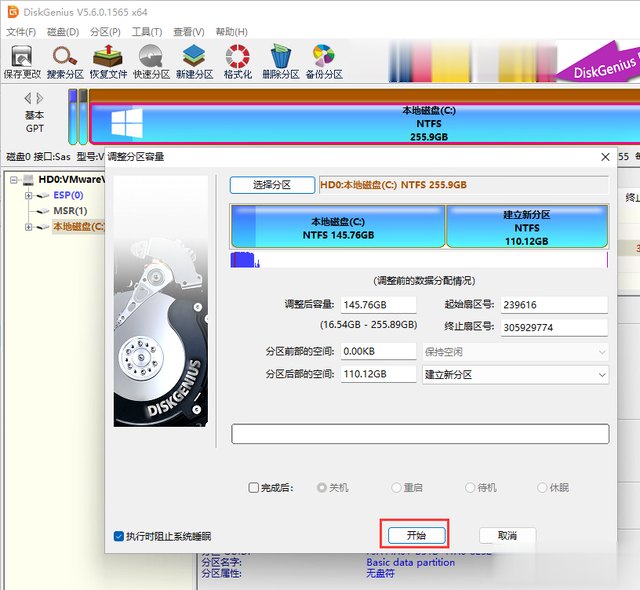
Task: Click the '(16.54GB - 255.89GB)' range text
Action: [368, 325]
